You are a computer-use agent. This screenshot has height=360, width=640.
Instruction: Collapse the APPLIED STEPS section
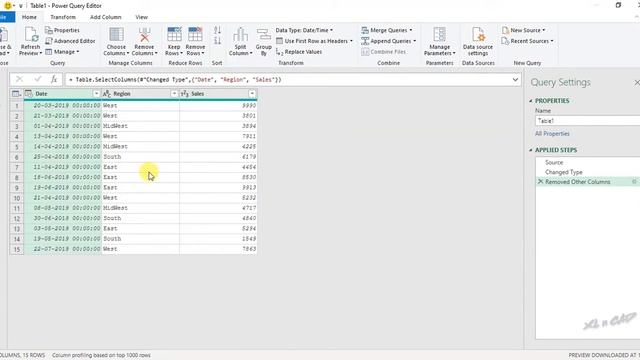pyautogui.click(x=531, y=150)
